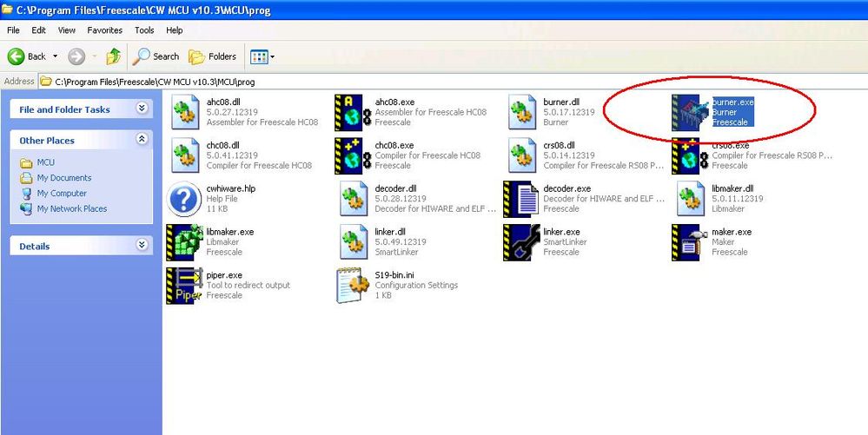This screenshot has width=868, height=435.
Task: Click the maker.exe file name
Action: [732, 231]
